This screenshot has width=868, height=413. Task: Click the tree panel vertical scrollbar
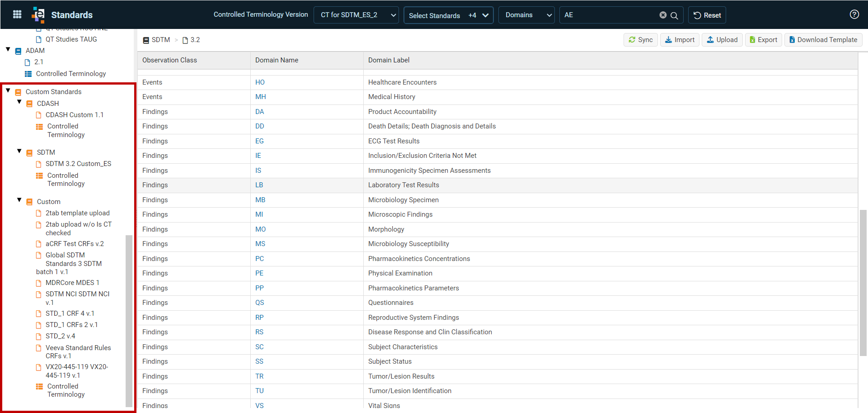[129, 320]
